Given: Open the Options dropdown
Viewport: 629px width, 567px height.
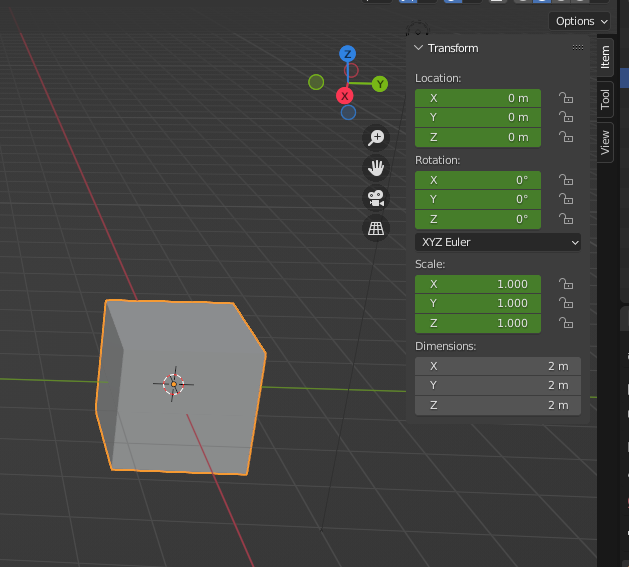Looking at the screenshot, I should pos(579,21).
